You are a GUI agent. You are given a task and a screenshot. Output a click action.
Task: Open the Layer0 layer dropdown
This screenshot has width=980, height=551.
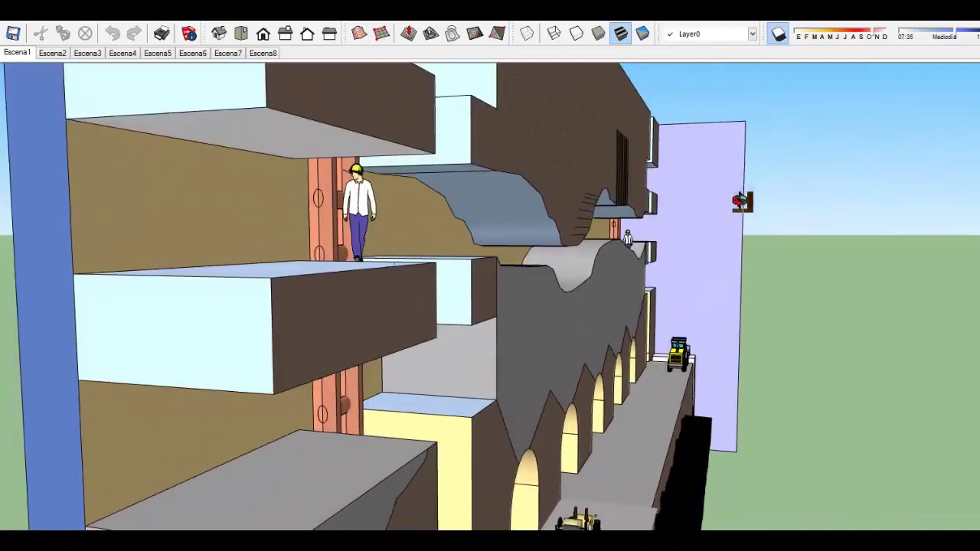710,34
